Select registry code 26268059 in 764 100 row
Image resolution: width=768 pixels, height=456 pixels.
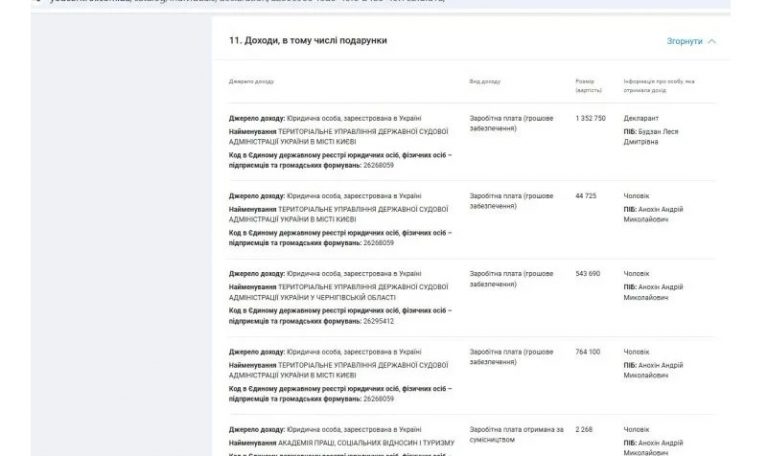pos(379,399)
